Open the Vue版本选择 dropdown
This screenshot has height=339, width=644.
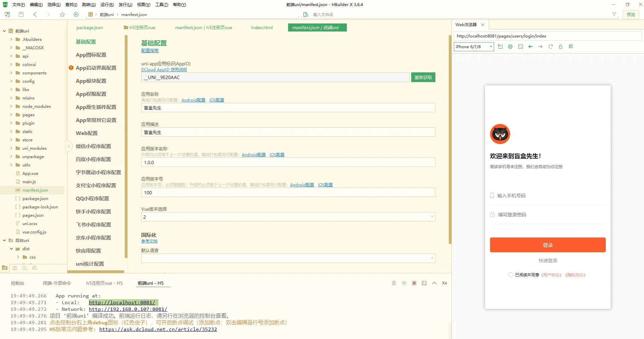432,217
